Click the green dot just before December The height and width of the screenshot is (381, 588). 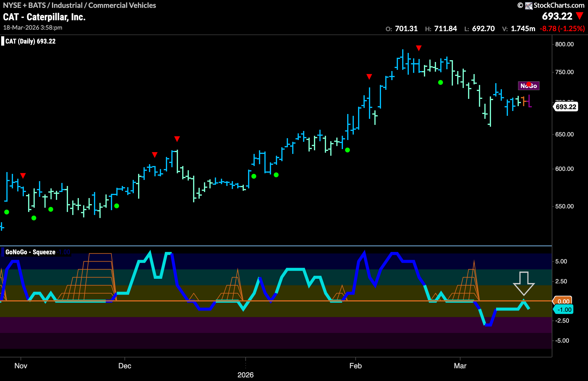117,206
